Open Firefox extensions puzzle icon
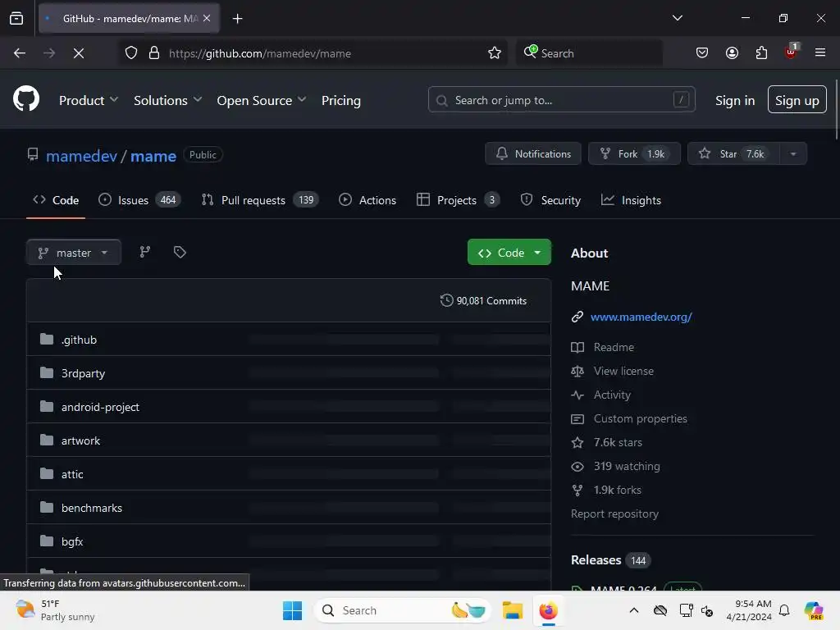The image size is (840, 630). click(761, 52)
